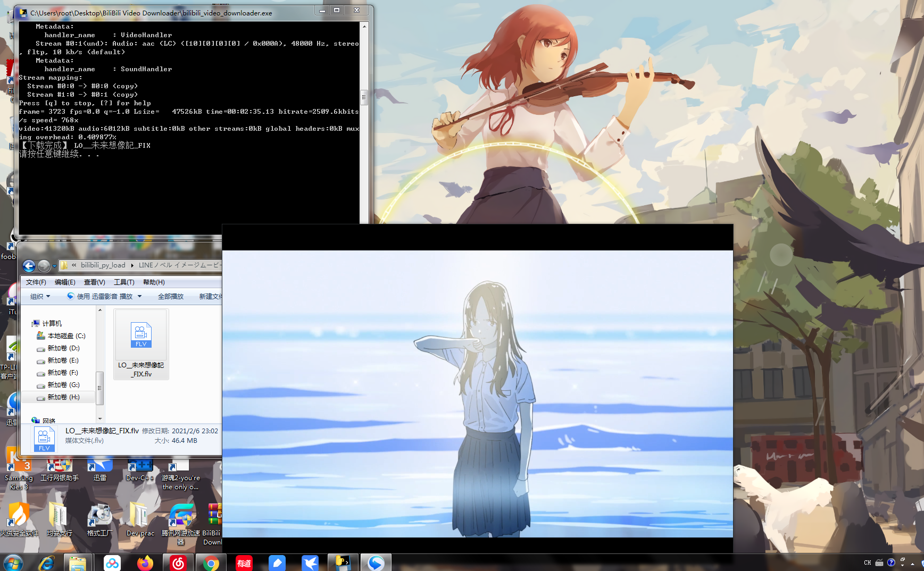Open Firefox from the taskbar

click(145, 562)
